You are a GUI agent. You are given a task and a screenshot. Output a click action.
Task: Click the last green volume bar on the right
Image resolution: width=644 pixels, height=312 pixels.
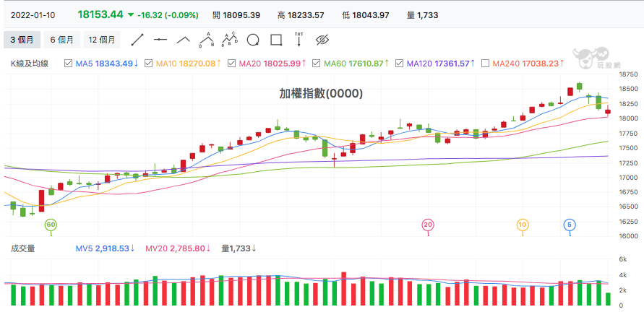coord(608,299)
